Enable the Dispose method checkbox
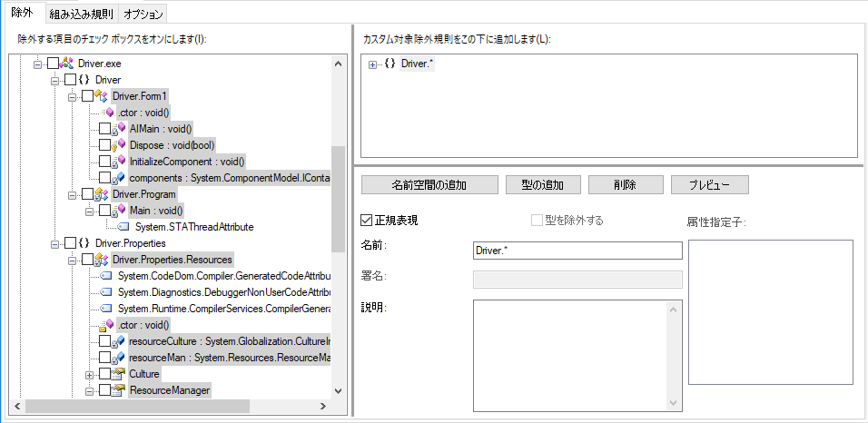Image resolution: width=868 pixels, height=423 pixels. 104,145
